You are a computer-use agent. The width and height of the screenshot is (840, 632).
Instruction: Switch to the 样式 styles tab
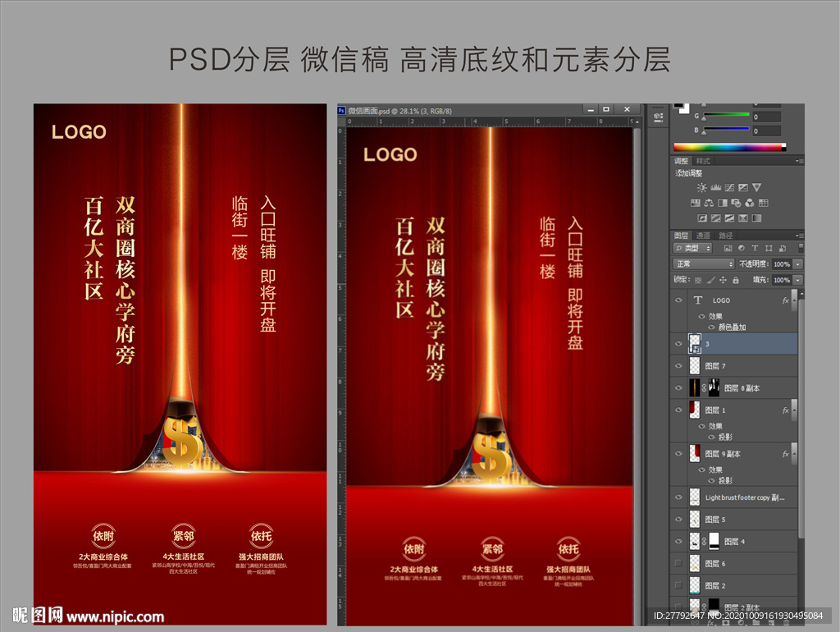[x=703, y=161]
